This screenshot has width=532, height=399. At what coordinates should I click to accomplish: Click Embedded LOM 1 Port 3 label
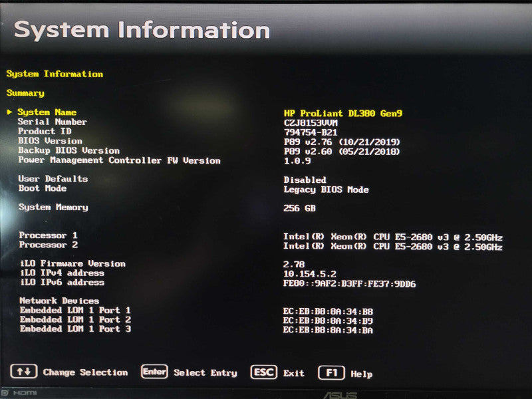coord(75,329)
